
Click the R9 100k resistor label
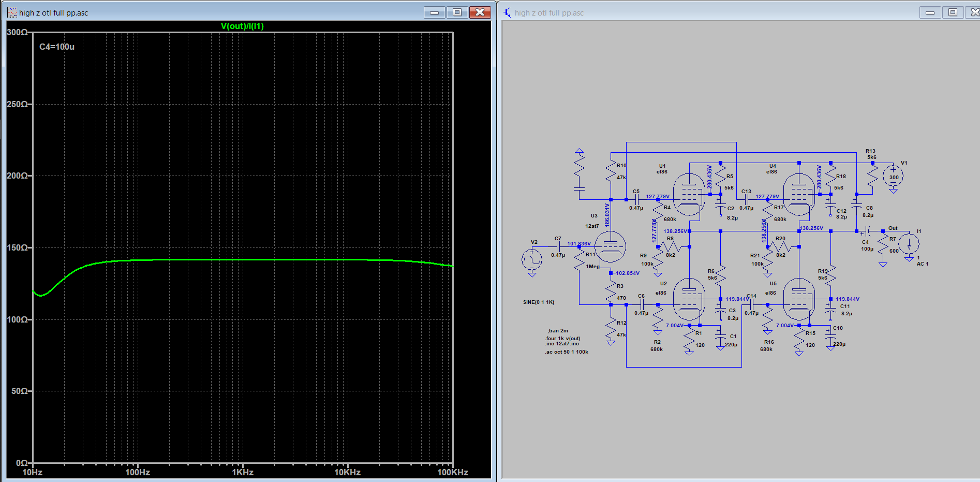coord(647,260)
